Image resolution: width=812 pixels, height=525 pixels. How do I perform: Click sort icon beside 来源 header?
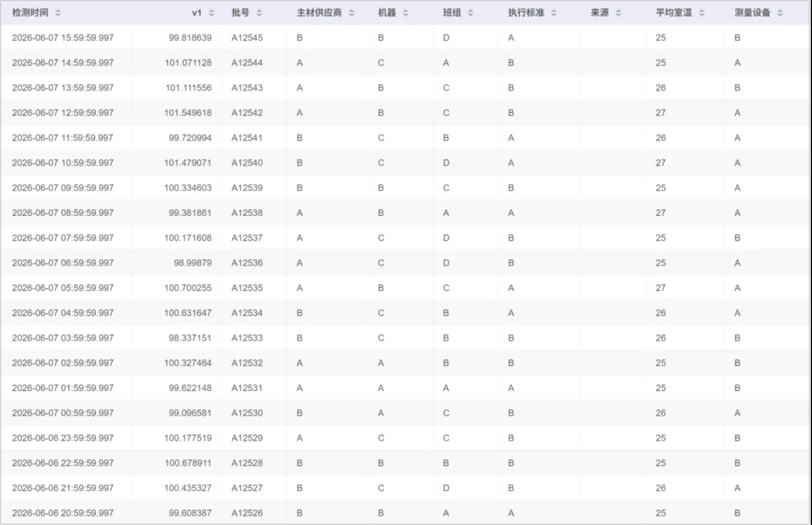pyautogui.click(x=618, y=13)
